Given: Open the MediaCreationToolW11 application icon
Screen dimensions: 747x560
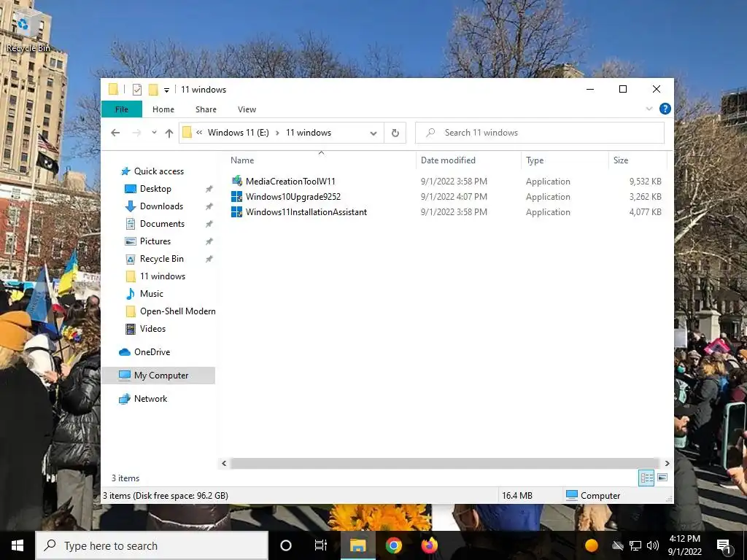Looking at the screenshot, I should (x=237, y=181).
